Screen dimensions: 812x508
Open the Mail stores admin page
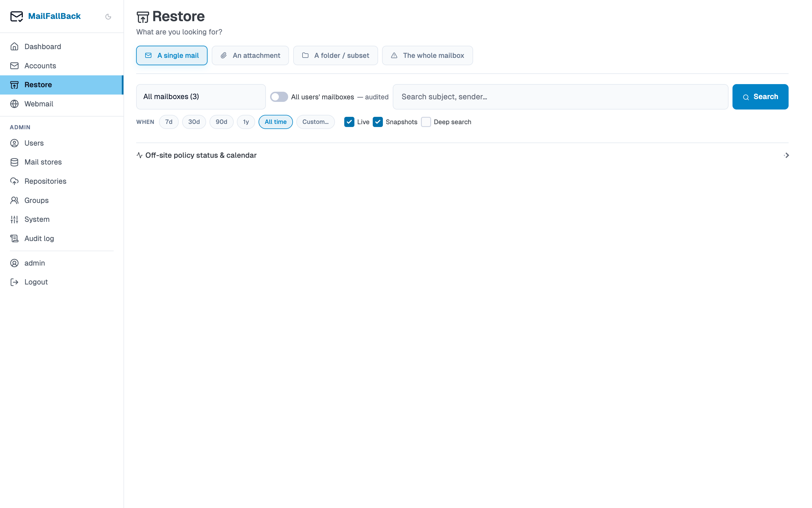[x=62, y=162]
